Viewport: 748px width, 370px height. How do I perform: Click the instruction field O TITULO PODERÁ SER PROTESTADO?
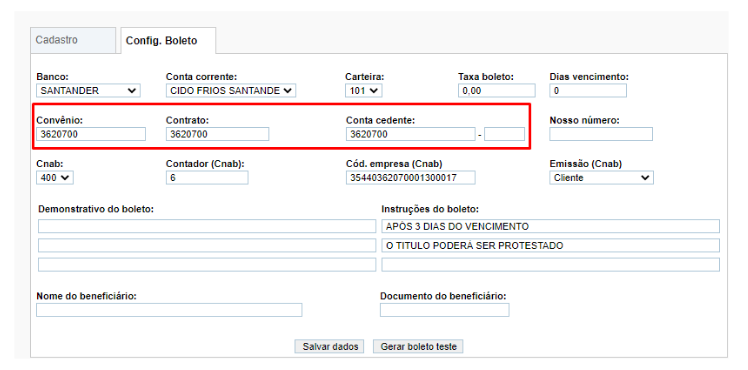coord(551,246)
